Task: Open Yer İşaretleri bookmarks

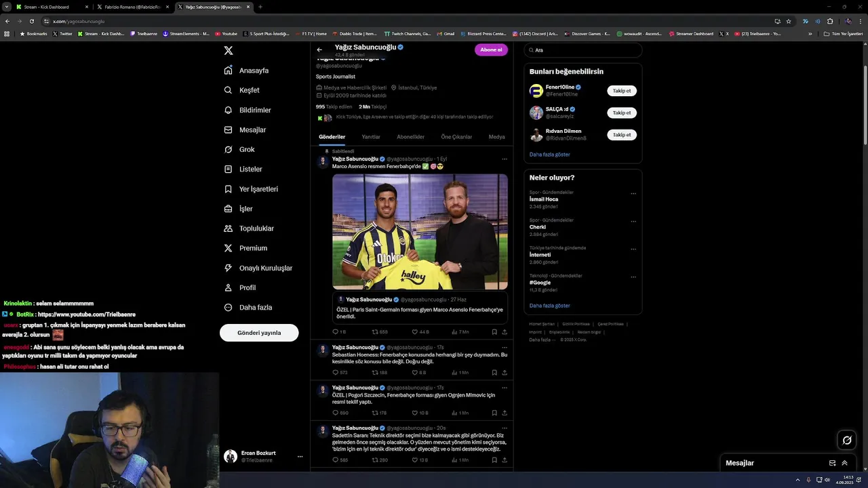Action: pos(252,189)
